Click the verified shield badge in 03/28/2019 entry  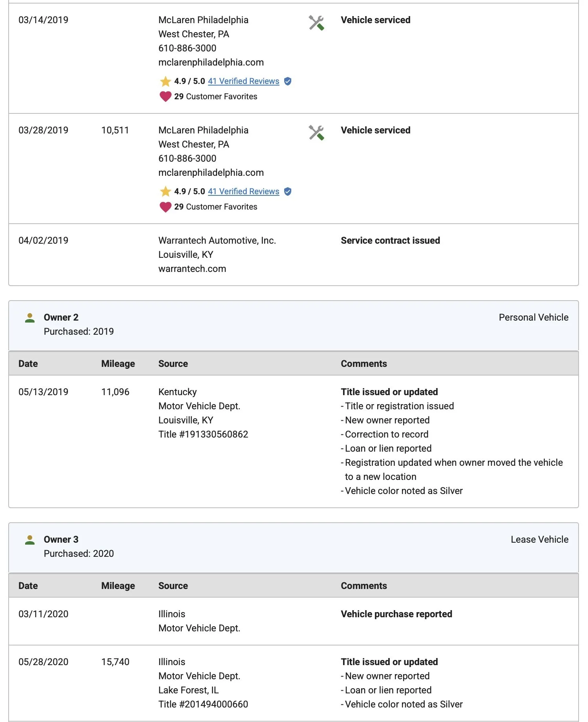coord(288,191)
